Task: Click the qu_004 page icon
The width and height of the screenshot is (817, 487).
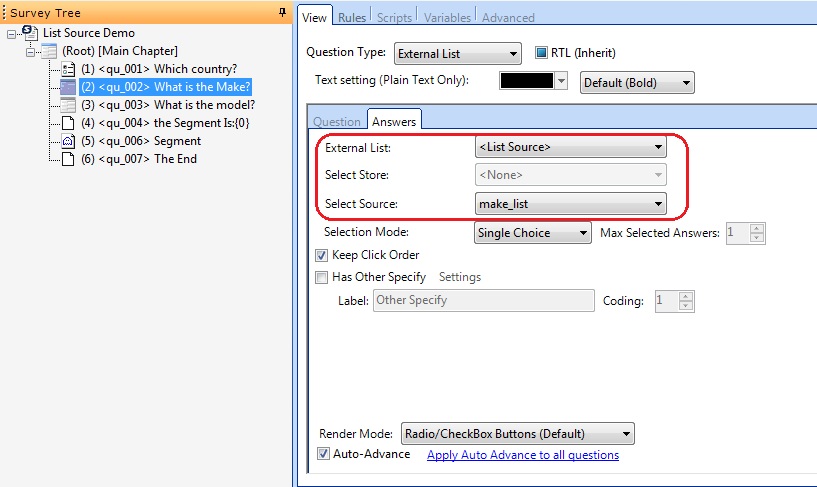Action: pyautogui.click(x=68, y=123)
